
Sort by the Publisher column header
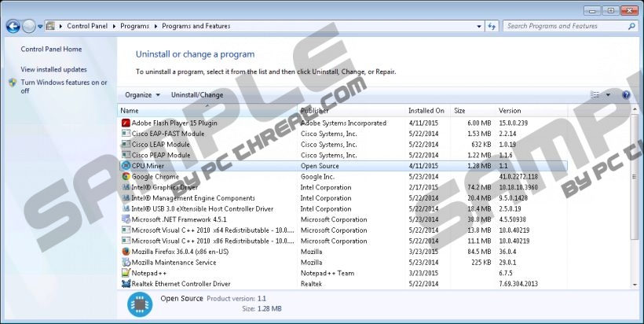pyautogui.click(x=351, y=111)
